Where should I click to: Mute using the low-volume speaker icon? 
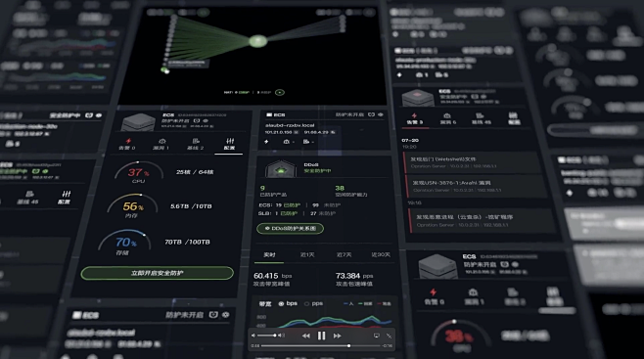(253, 336)
